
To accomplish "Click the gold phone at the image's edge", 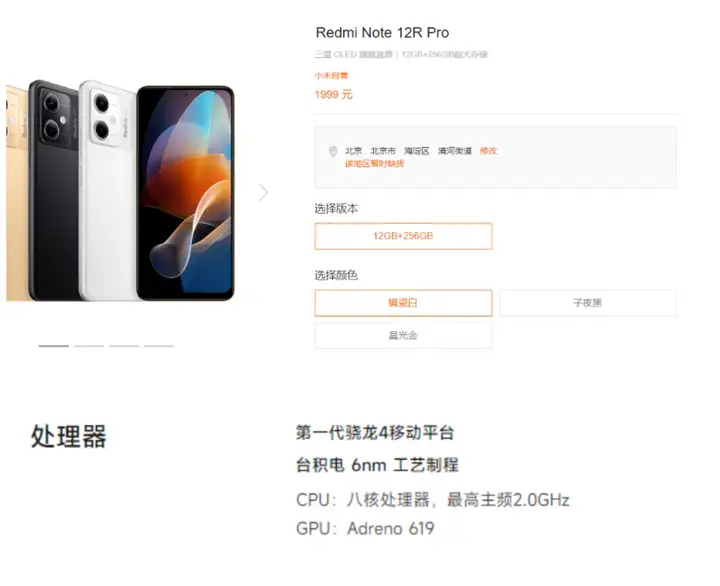I will point(17,193).
